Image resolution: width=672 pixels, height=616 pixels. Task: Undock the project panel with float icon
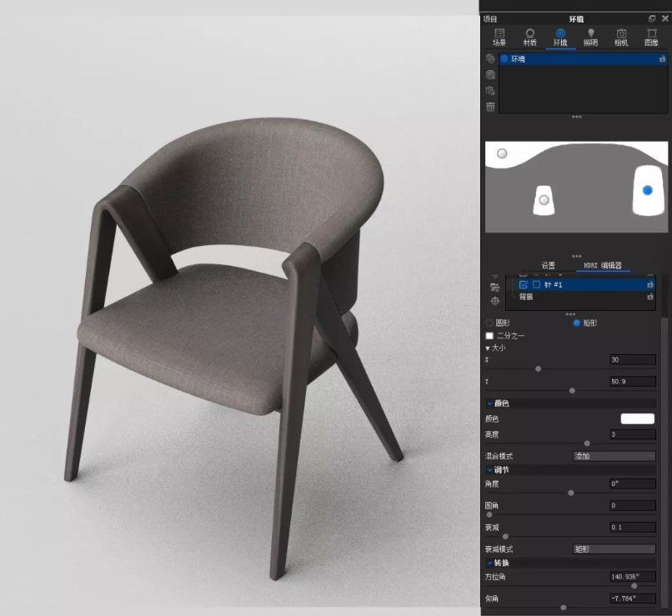click(652, 18)
